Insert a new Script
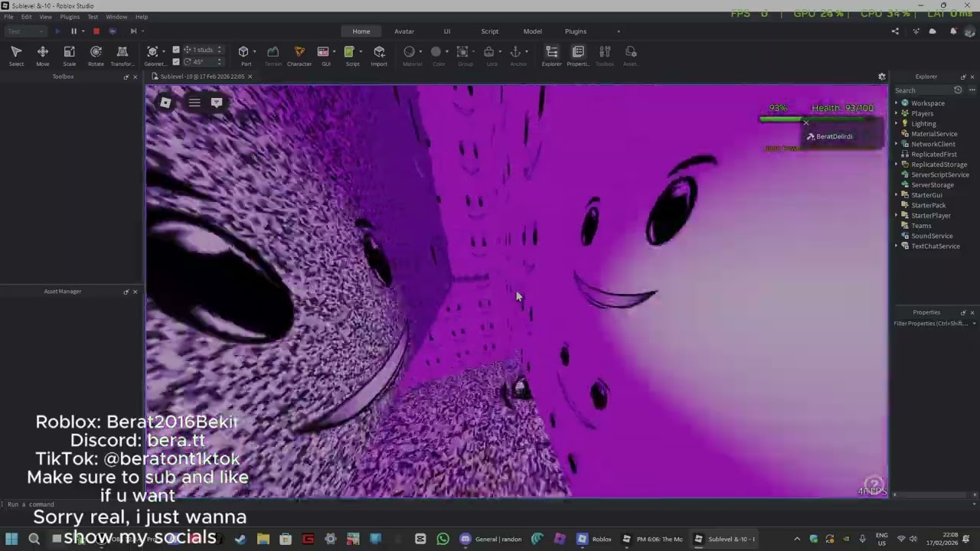This screenshot has width=980, height=551. click(x=351, y=56)
